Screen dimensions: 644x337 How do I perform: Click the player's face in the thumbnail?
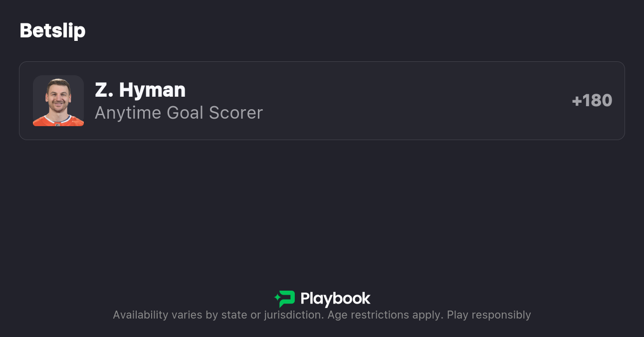(x=58, y=97)
